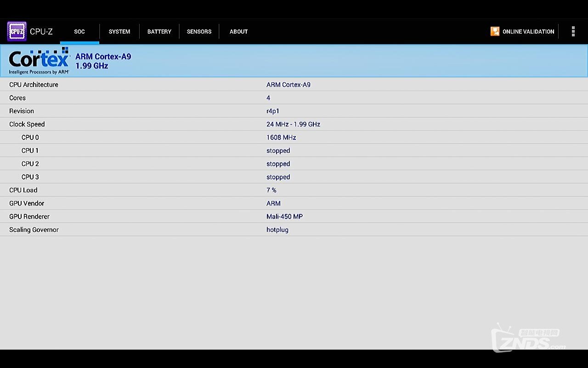Click the 1.99 GHz header text
Image resolution: width=588 pixels, height=368 pixels.
click(x=92, y=66)
